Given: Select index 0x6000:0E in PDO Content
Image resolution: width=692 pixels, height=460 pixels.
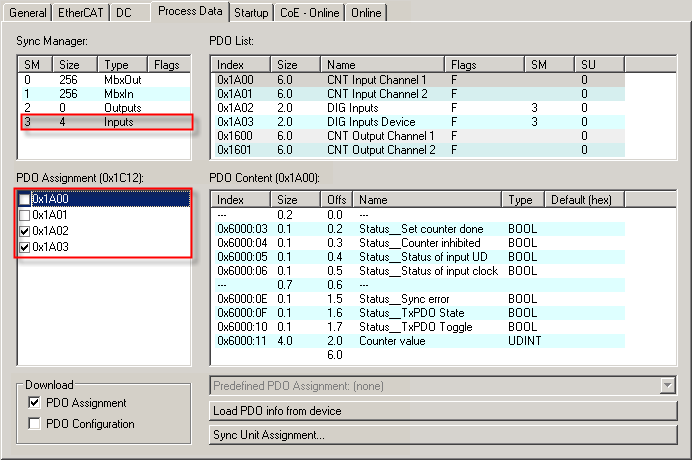Looking at the screenshot, I should pyautogui.click(x=242, y=299).
